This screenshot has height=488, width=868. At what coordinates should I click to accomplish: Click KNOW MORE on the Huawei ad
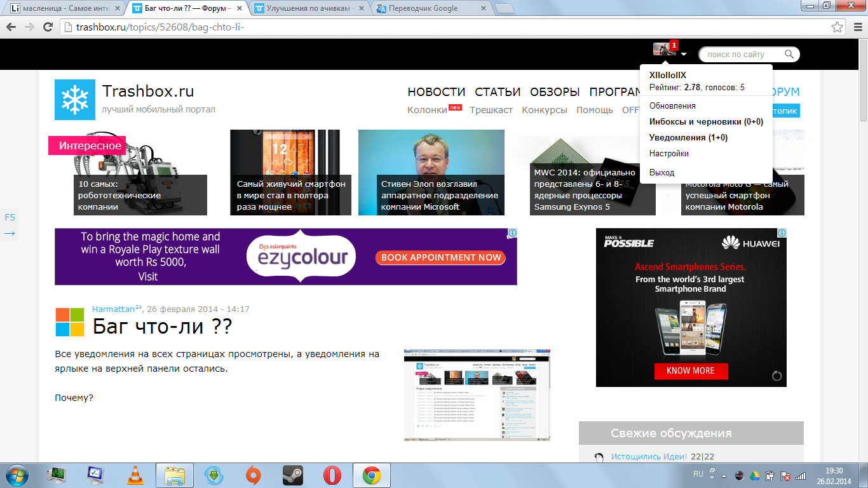pos(691,370)
